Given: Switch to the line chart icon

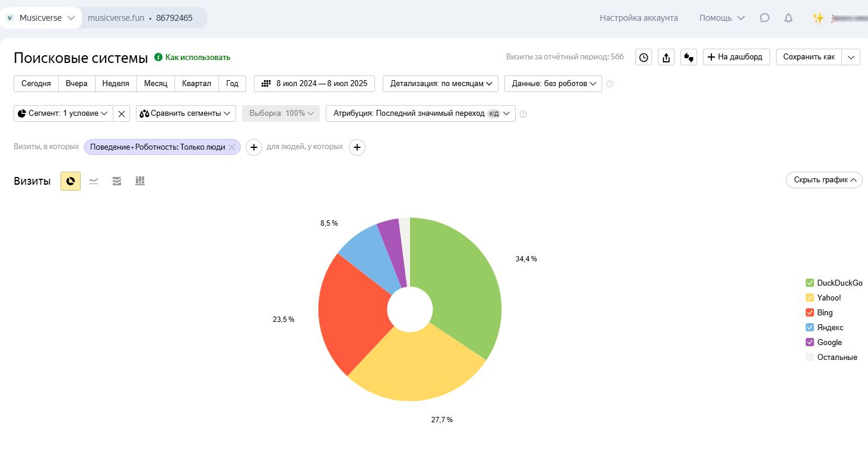Looking at the screenshot, I should click(94, 181).
